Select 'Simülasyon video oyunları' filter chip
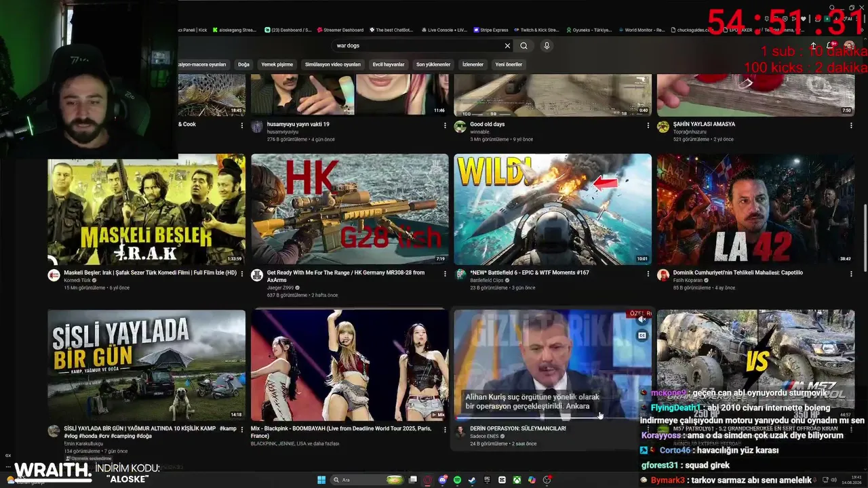868x488 pixels. (333, 64)
